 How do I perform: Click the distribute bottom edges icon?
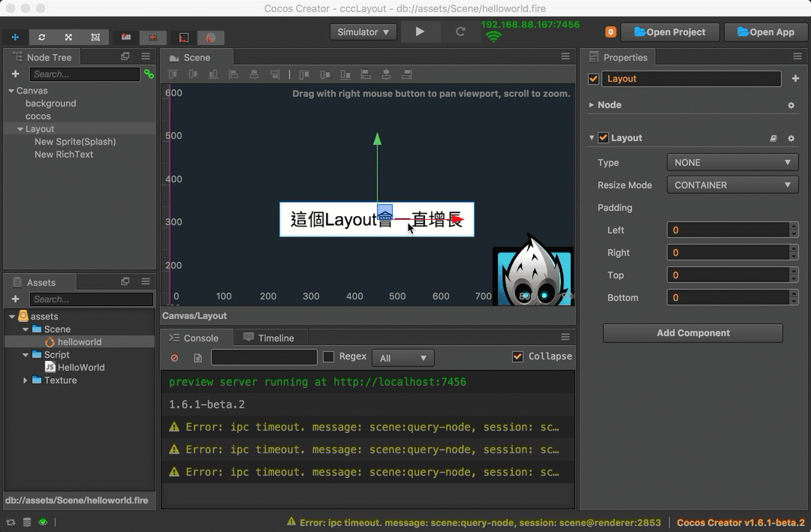(x=345, y=74)
